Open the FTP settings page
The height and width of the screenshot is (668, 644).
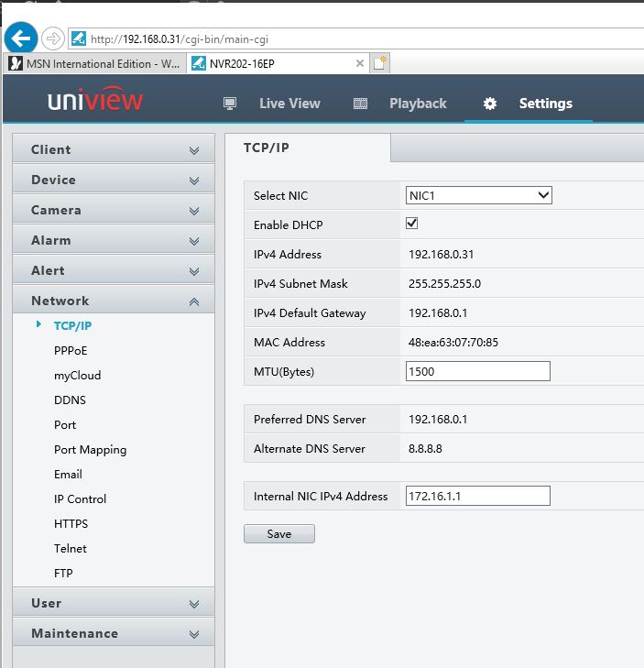click(63, 573)
